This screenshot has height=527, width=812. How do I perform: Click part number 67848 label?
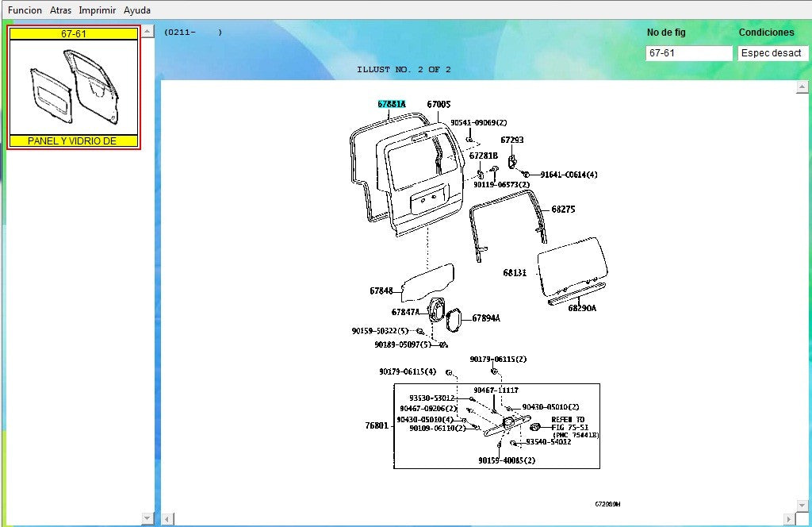(x=381, y=290)
